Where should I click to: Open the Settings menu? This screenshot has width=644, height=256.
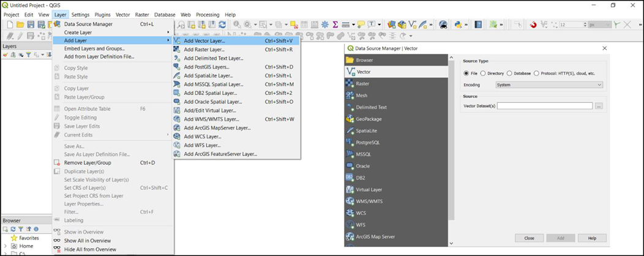click(81, 14)
